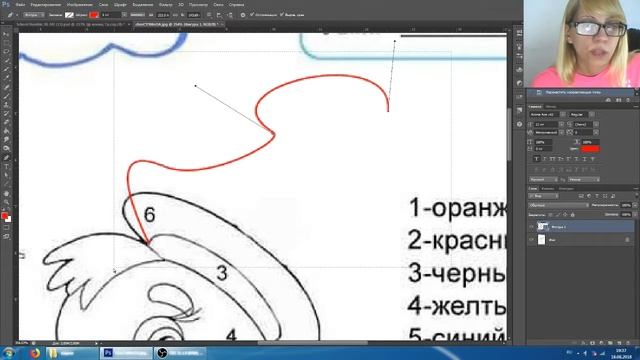The height and width of the screenshot is (360, 640).
Task: Select the Healing Brush tool
Action: click(7, 87)
